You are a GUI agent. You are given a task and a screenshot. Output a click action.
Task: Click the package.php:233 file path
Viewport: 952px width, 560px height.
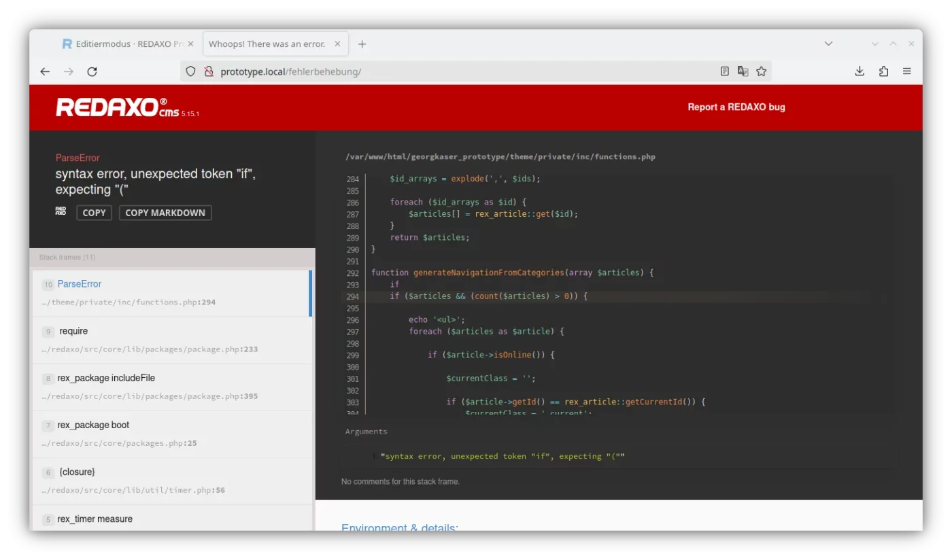pyautogui.click(x=150, y=349)
